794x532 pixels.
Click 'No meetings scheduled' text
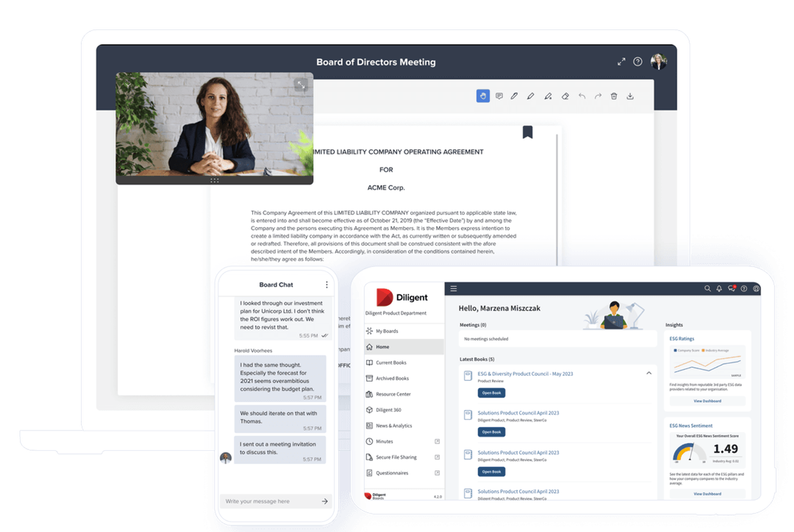coord(486,339)
